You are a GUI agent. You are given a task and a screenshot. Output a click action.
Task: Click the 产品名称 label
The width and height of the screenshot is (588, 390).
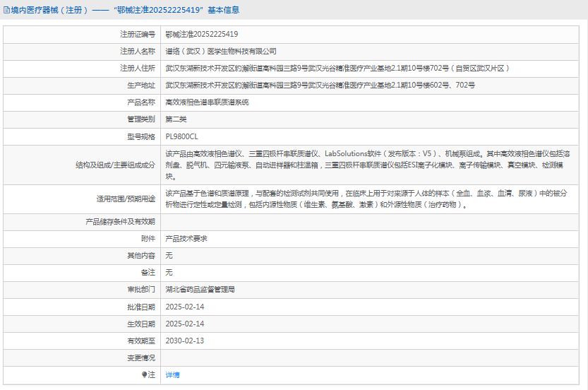(x=141, y=102)
